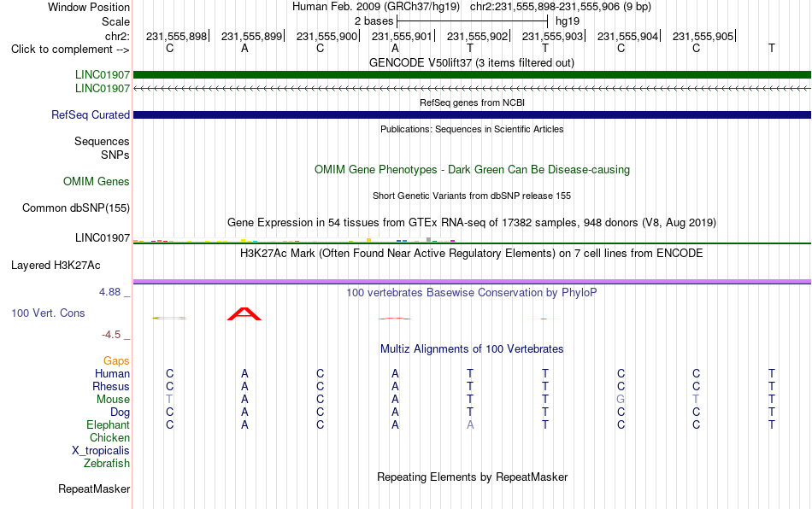Image resolution: width=812 pixels, height=509 pixels.
Task: Click the grayed A in the Elephant row
Action: click(470, 424)
